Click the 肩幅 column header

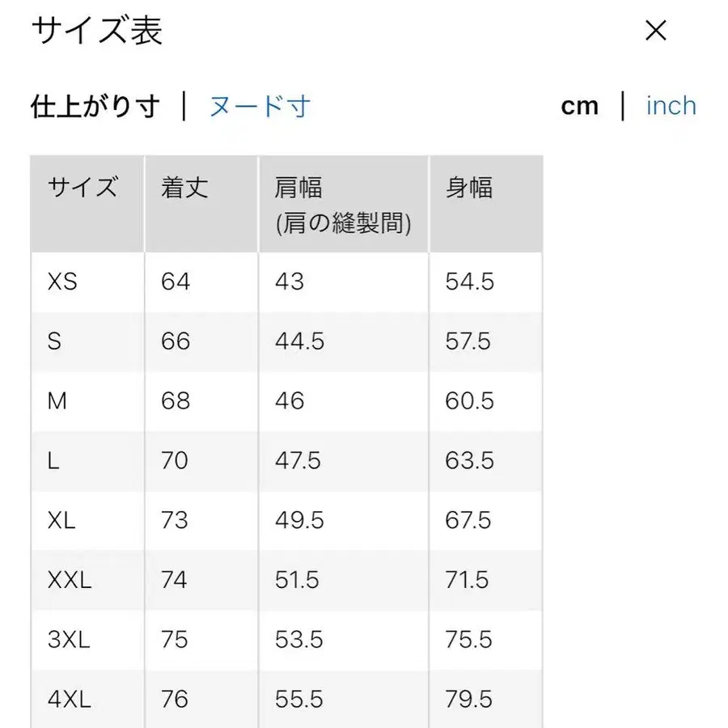[x=298, y=188]
